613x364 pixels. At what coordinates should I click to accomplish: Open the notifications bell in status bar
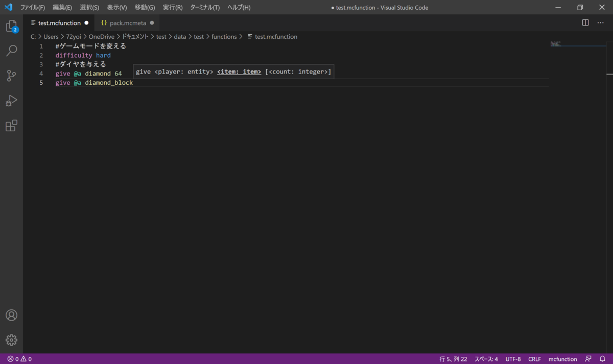[602, 359]
